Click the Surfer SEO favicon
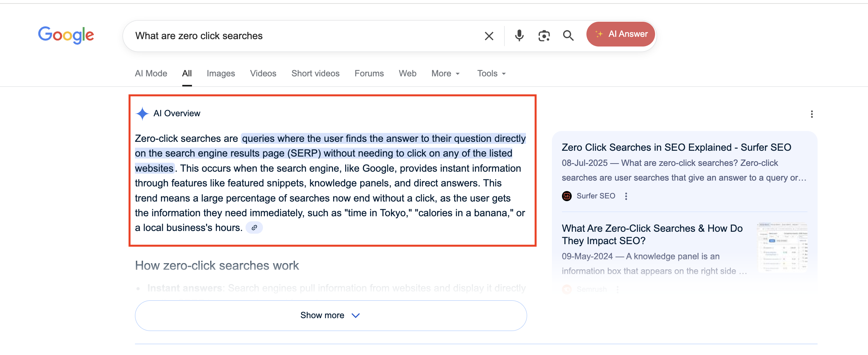 click(567, 196)
